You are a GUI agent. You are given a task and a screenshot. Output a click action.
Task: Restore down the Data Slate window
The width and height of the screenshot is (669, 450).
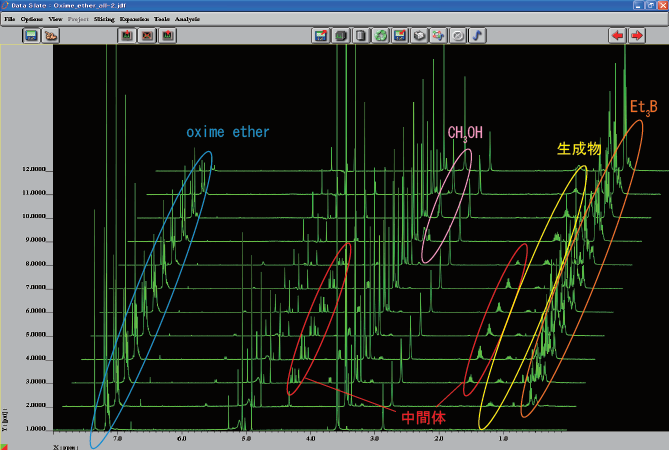pos(650,5)
